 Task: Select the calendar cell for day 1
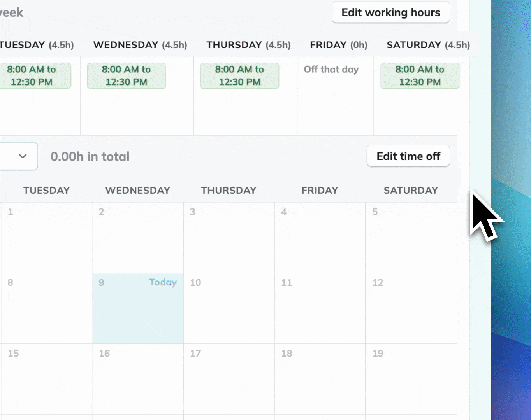tap(46, 237)
